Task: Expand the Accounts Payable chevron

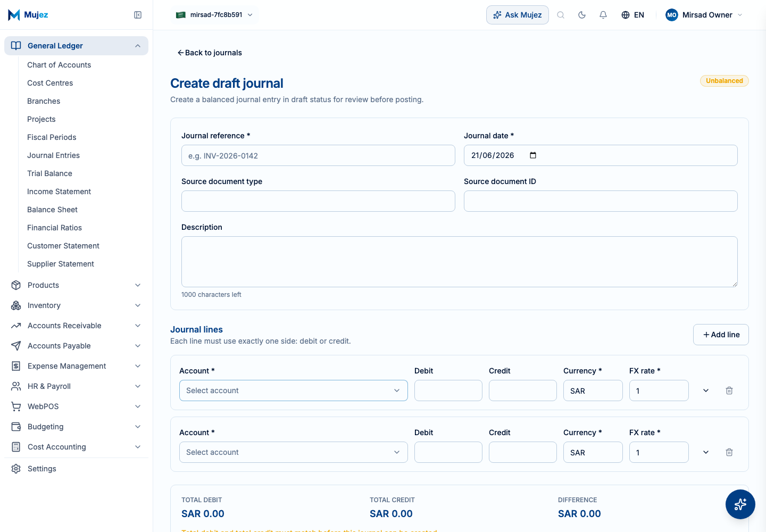Action: point(138,346)
